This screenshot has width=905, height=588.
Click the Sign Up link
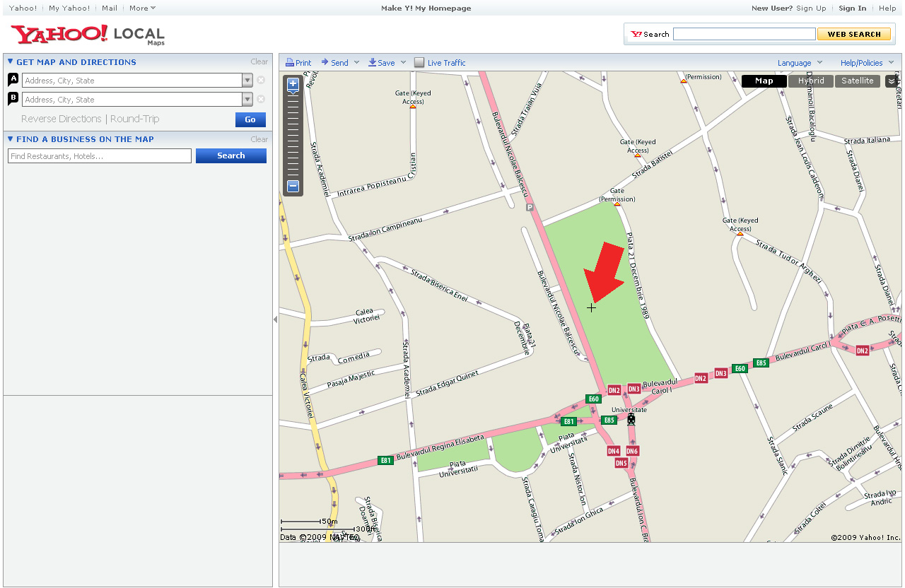(x=811, y=8)
